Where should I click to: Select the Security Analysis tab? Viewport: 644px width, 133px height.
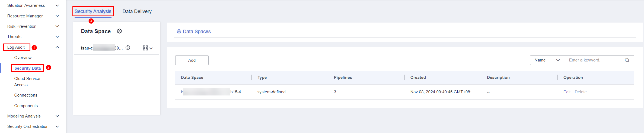[93, 11]
